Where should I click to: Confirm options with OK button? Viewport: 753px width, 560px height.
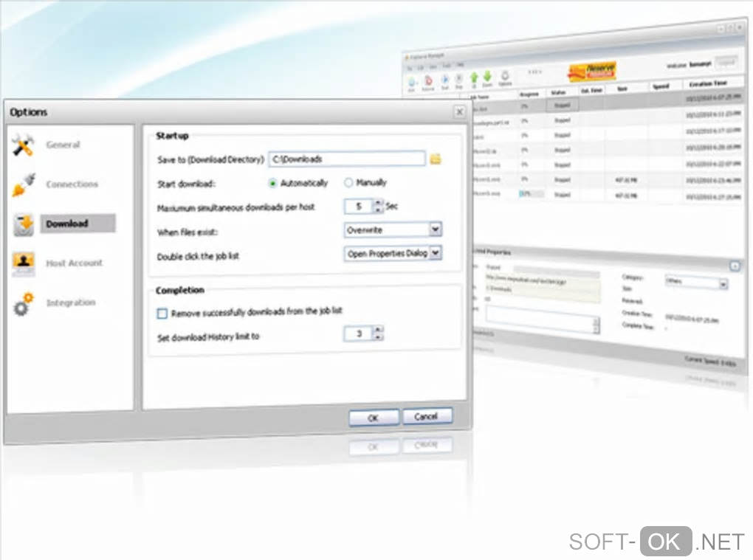(374, 418)
